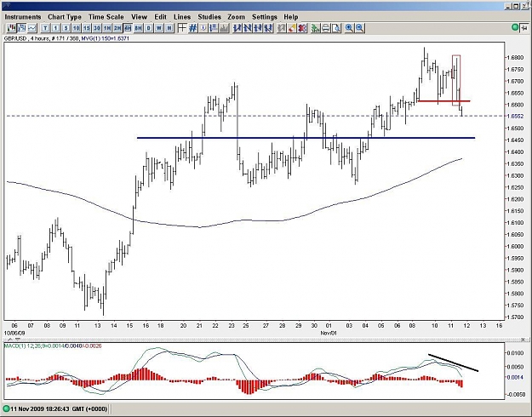Select the second line drawing tool
This screenshot has height=417, width=532.
248,28
